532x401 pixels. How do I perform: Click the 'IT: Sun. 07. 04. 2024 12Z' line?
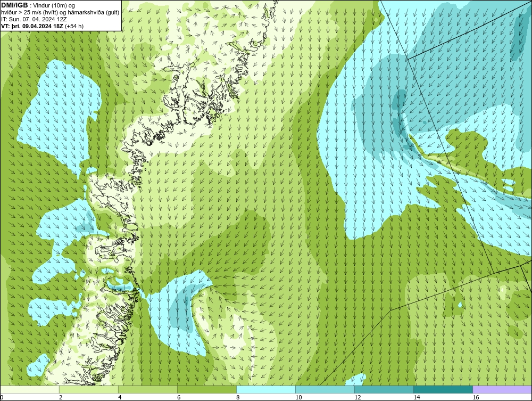(x=34, y=19)
